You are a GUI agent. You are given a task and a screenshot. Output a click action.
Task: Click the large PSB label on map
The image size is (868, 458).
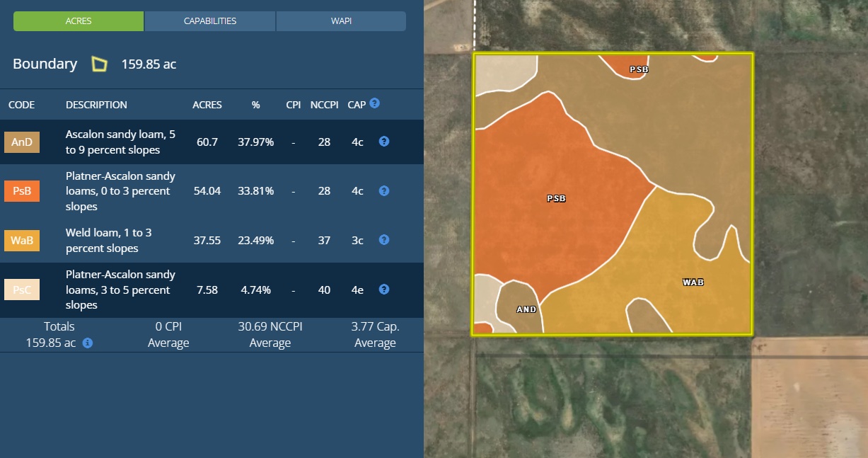pos(556,199)
